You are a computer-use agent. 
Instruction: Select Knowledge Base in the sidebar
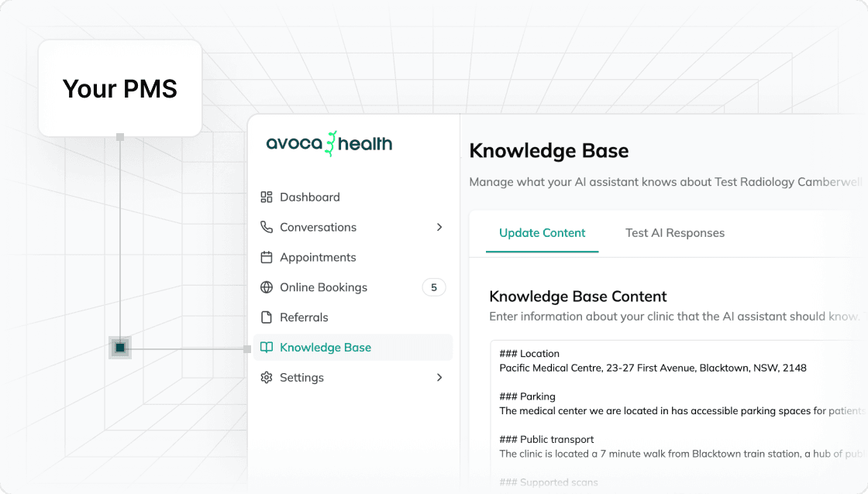[x=325, y=348]
